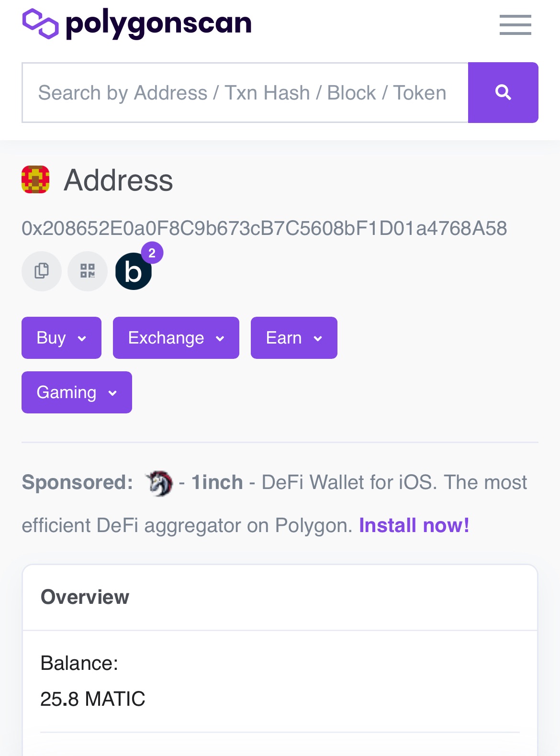Click the 1inch unicorn sponsor icon
Screen dimensions: 560x756
pyautogui.click(x=159, y=483)
